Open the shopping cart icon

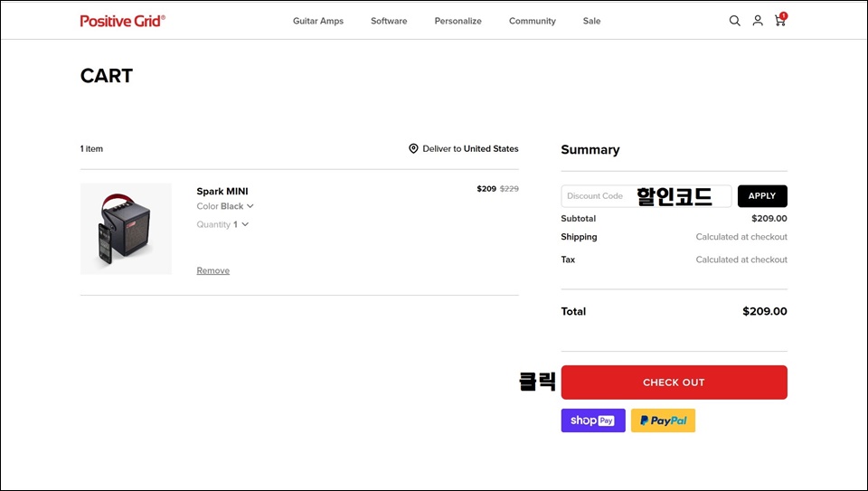coord(780,20)
